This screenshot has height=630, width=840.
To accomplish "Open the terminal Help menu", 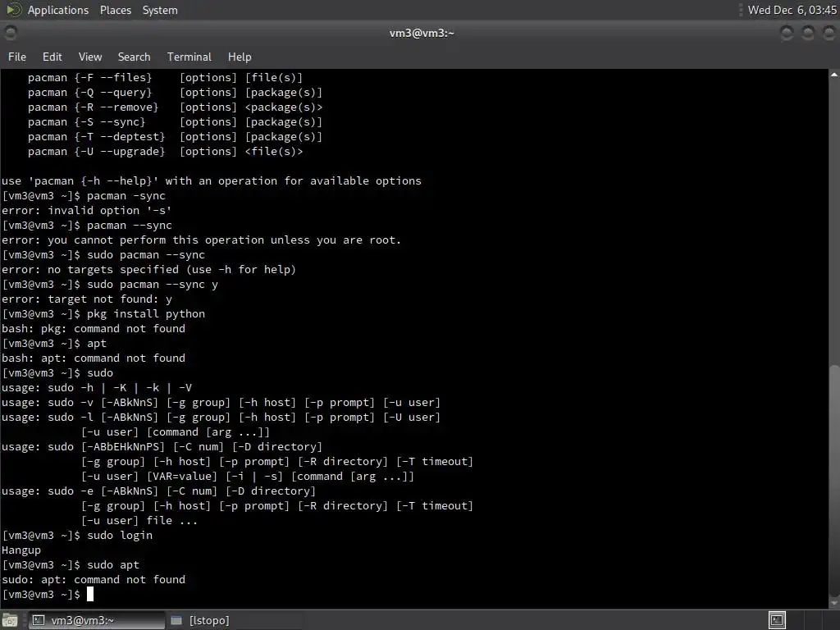I will coord(240,57).
